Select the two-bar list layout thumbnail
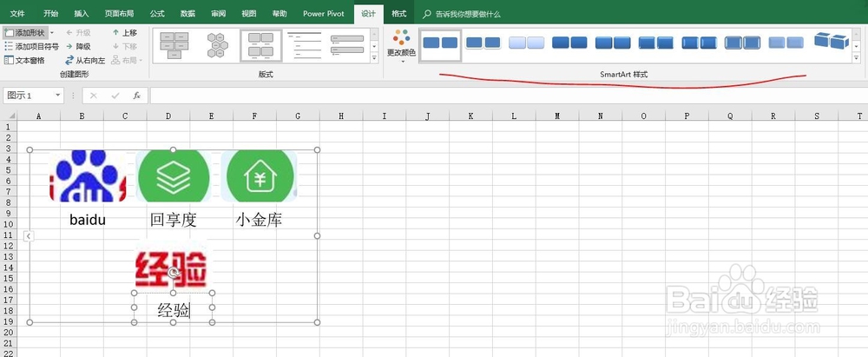 [x=347, y=45]
